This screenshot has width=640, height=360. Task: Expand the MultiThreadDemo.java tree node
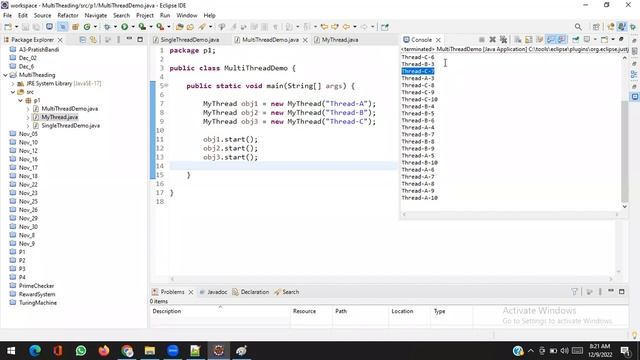pos(28,109)
